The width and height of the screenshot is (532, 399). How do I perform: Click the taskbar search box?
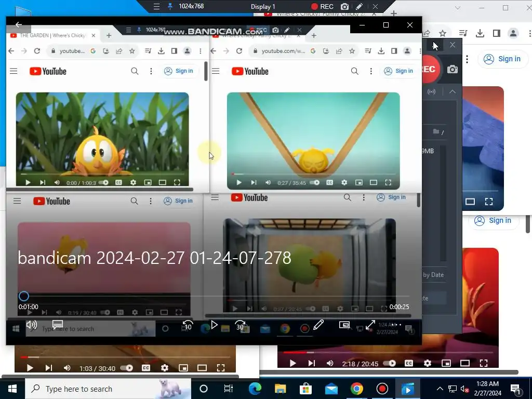pos(108,389)
